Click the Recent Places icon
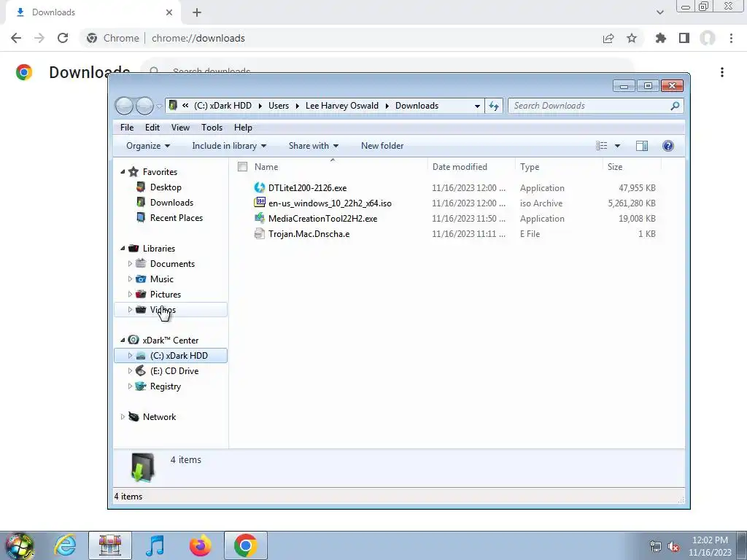The width and height of the screenshot is (747, 560). tap(141, 217)
